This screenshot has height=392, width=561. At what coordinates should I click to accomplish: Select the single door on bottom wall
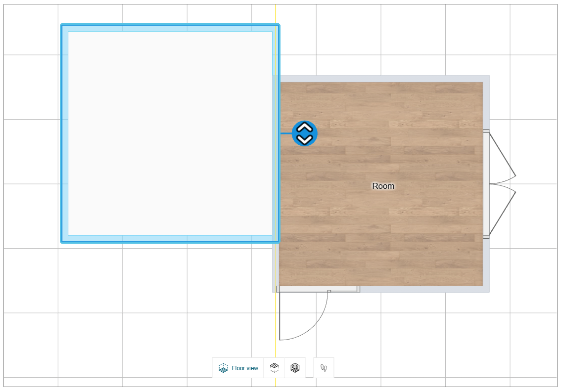(318, 289)
